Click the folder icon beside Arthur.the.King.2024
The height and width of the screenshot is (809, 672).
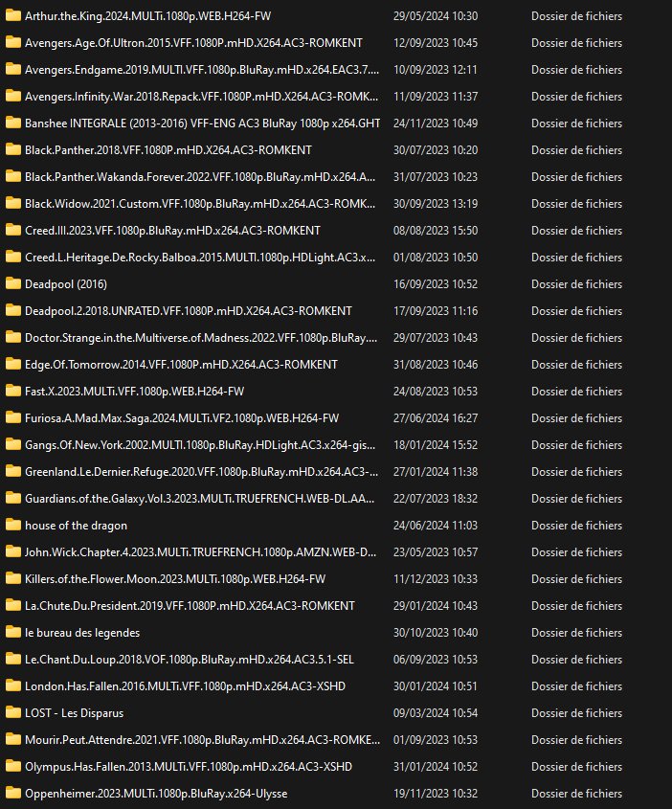coord(12,15)
